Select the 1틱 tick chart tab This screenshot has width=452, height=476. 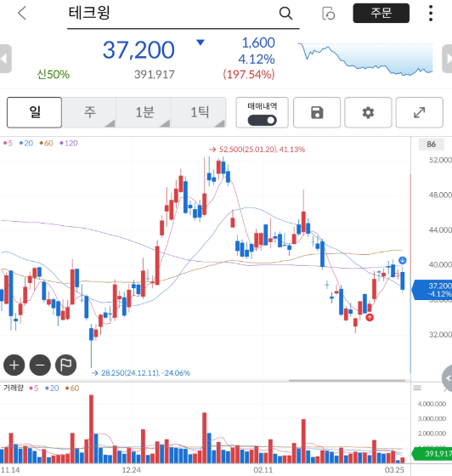coord(200,112)
